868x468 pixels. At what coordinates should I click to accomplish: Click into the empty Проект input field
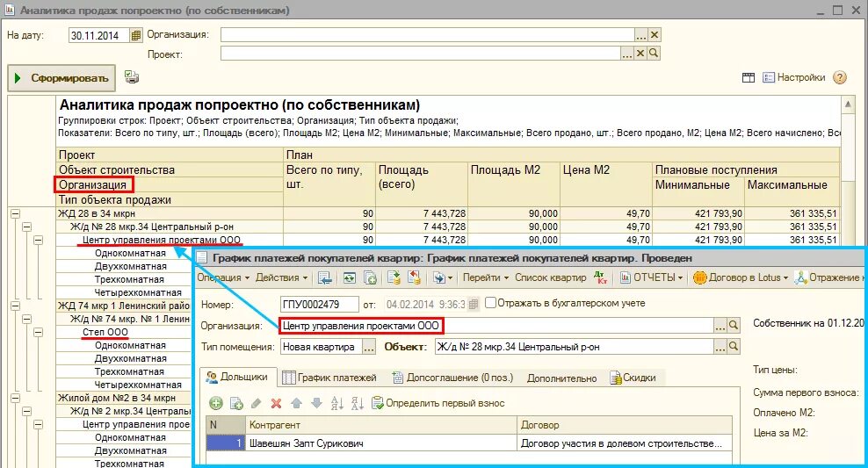coord(420,54)
